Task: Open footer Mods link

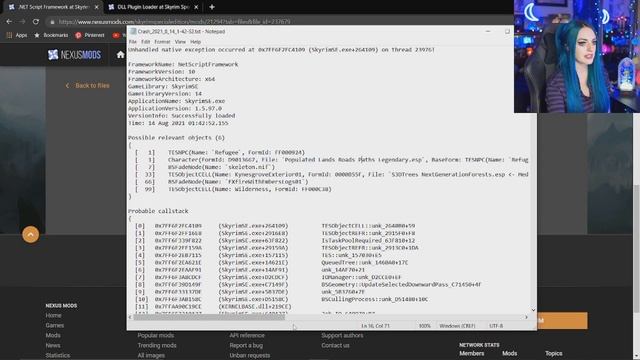Action: 53,336
